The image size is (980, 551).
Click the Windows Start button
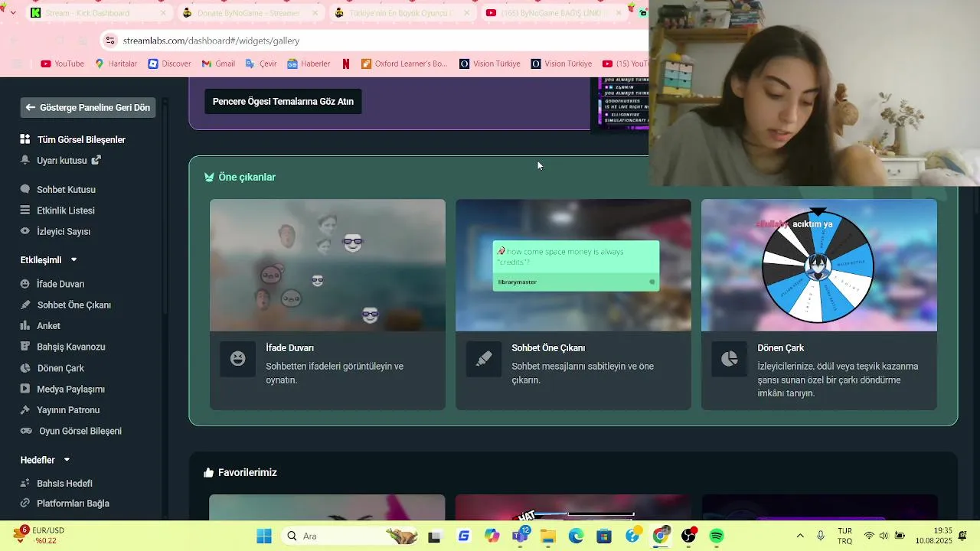tap(264, 536)
